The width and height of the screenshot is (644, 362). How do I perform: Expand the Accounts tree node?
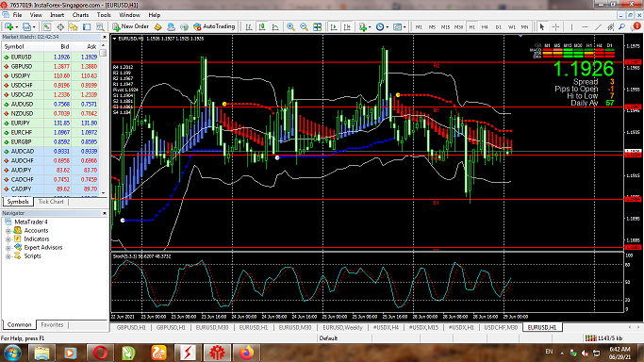pyautogui.click(x=8, y=231)
